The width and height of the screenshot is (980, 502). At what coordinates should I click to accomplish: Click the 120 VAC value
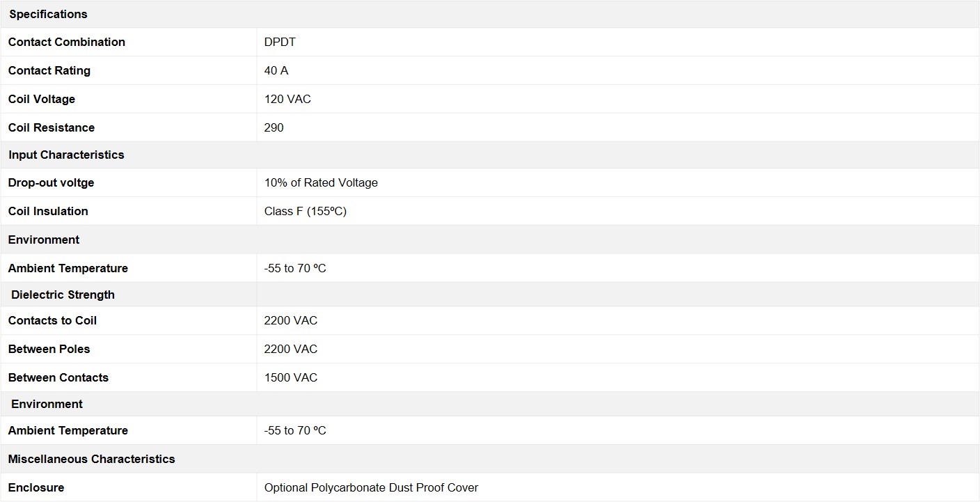click(287, 99)
